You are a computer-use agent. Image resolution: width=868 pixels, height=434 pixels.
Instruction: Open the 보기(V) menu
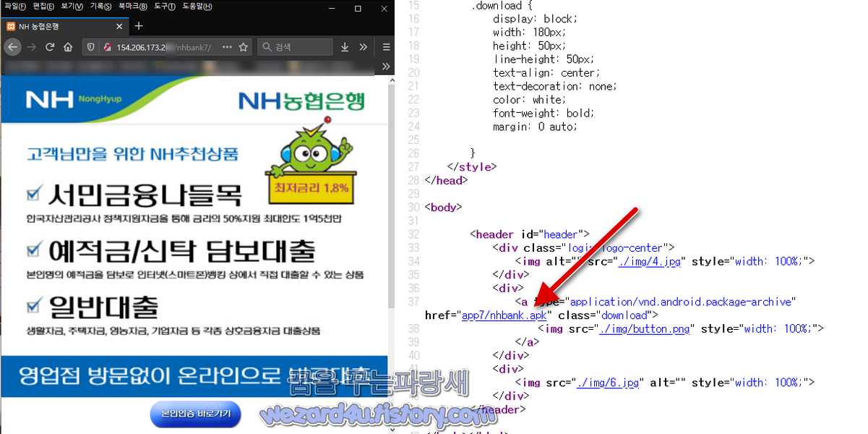point(72,7)
